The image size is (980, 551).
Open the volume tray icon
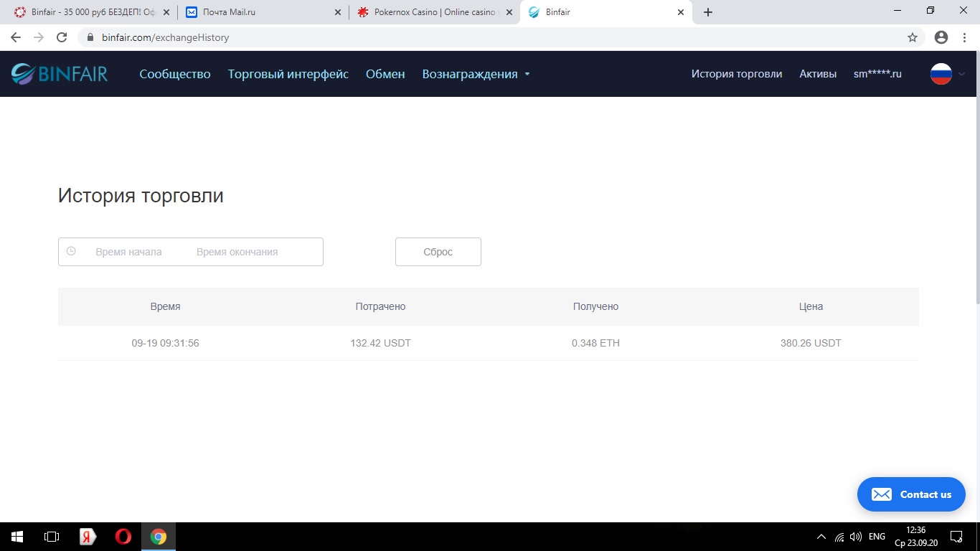click(855, 537)
